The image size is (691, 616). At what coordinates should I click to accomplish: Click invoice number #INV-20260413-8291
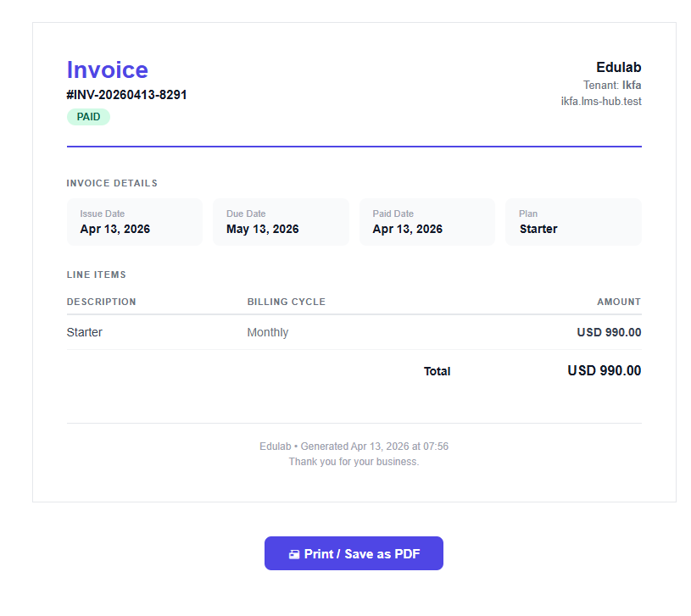pos(127,95)
